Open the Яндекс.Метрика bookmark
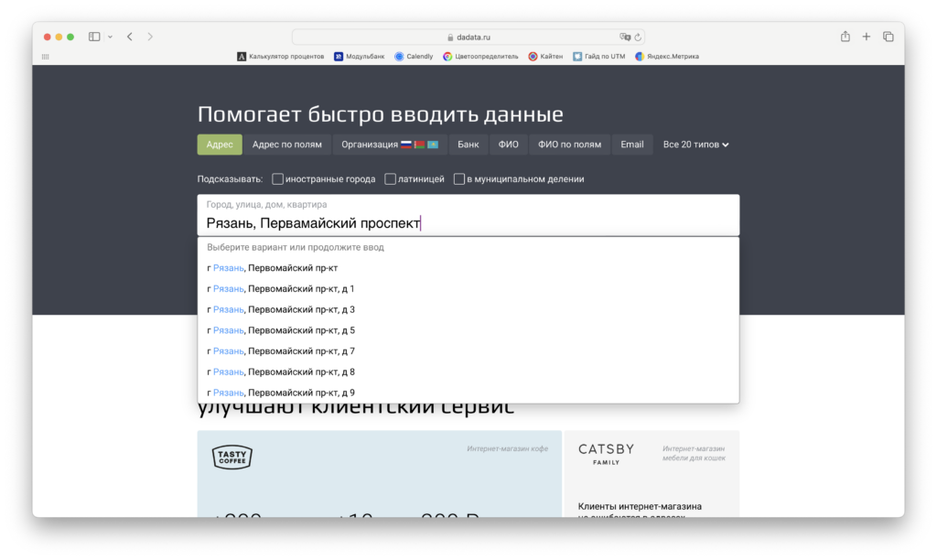 [x=666, y=56]
